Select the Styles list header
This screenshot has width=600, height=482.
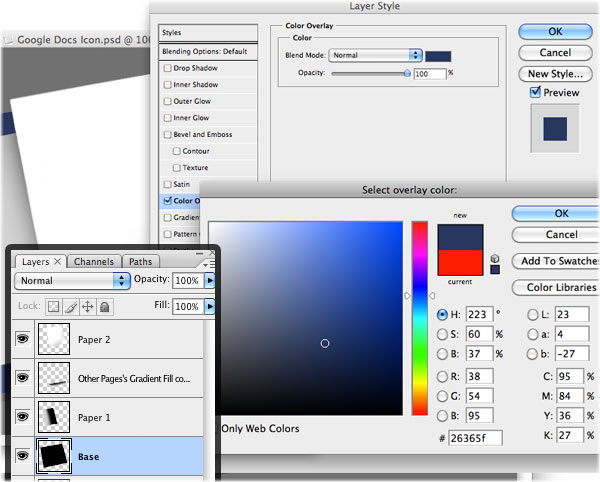coord(208,33)
